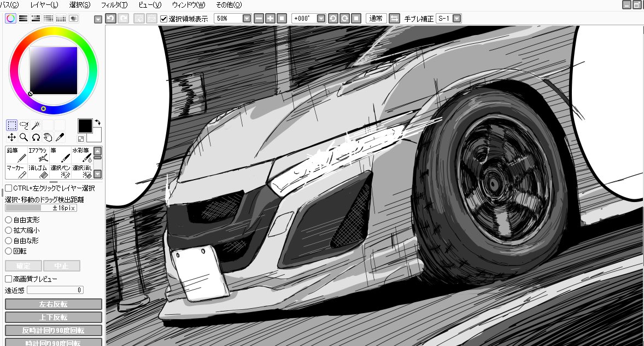Image resolution: width=644 pixels, height=346 pixels.
Task: Select the color wheel panel icon
Action: (11, 19)
